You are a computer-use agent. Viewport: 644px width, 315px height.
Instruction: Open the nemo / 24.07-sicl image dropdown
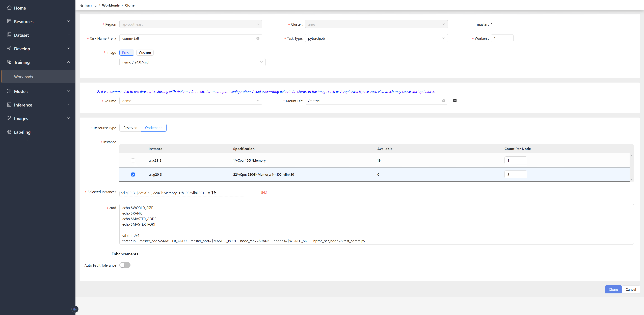coord(193,62)
